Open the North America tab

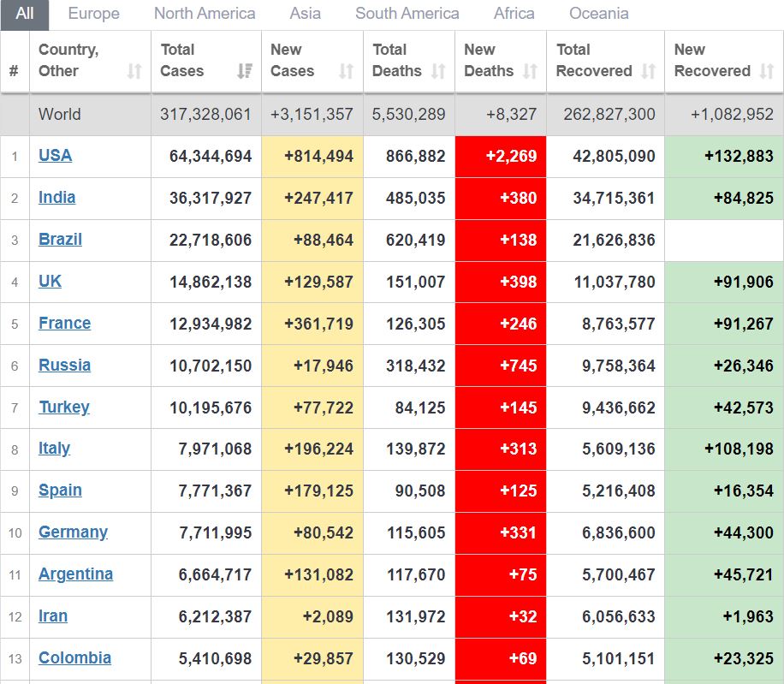coord(205,14)
